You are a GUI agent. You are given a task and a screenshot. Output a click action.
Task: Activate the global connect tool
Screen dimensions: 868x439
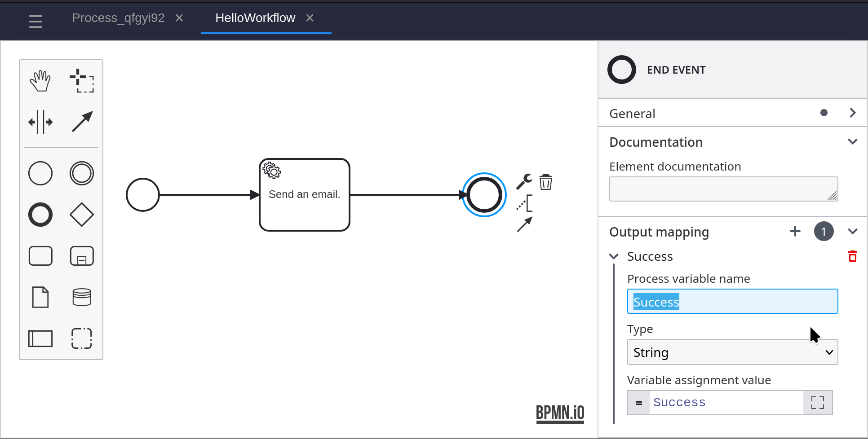point(82,122)
